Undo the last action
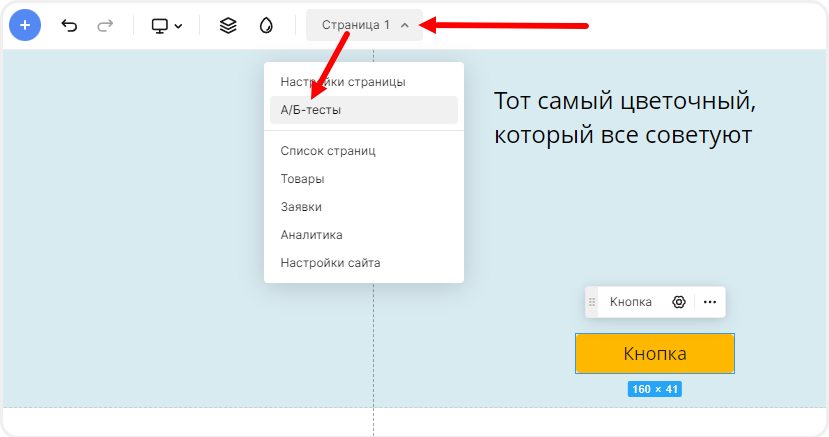This screenshot has height=437, width=829. [x=69, y=25]
